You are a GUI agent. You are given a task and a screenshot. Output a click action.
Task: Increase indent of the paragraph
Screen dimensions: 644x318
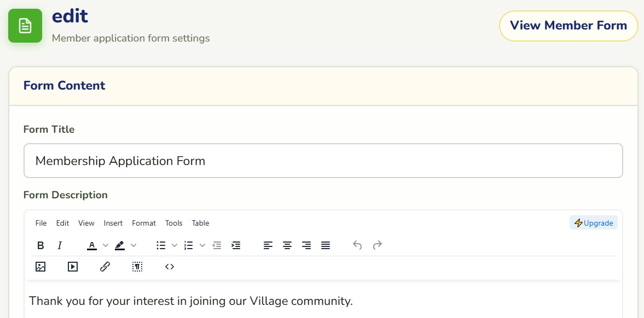236,245
